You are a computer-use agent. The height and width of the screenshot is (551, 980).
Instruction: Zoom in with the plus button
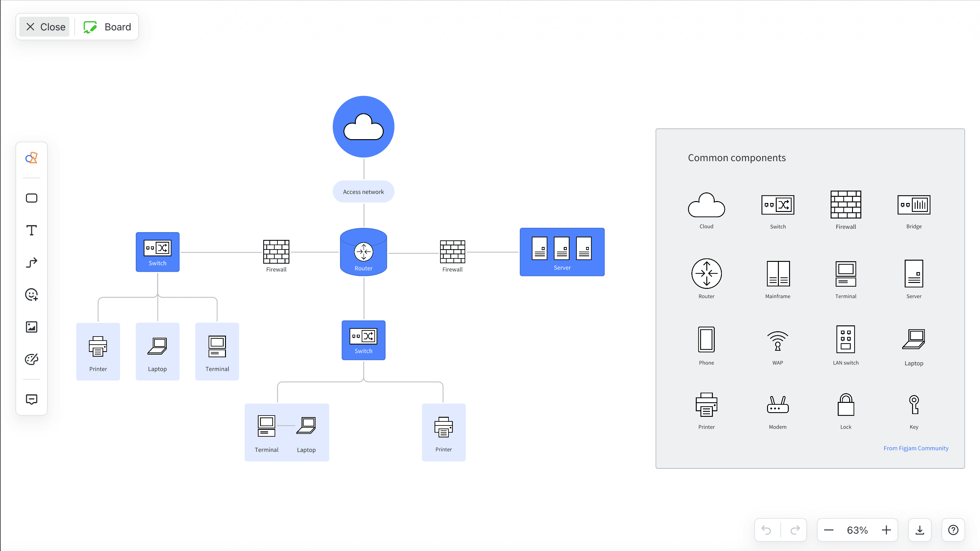pos(886,530)
